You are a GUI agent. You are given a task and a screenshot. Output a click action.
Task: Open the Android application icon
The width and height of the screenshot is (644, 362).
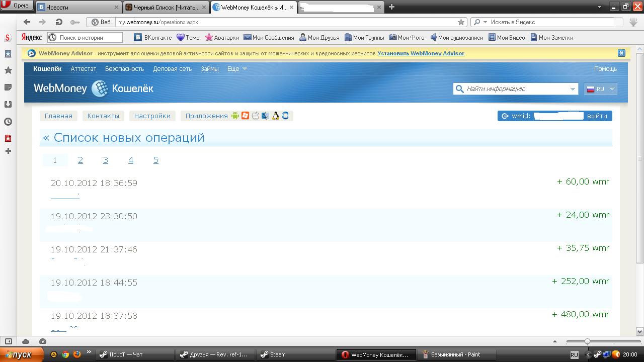235,116
